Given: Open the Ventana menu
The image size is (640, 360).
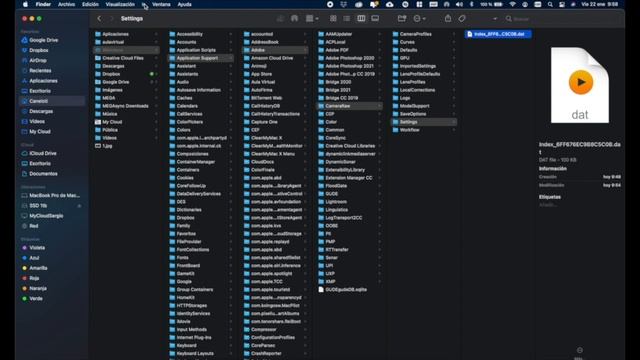Looking at the screenshot, I should 161,4.
